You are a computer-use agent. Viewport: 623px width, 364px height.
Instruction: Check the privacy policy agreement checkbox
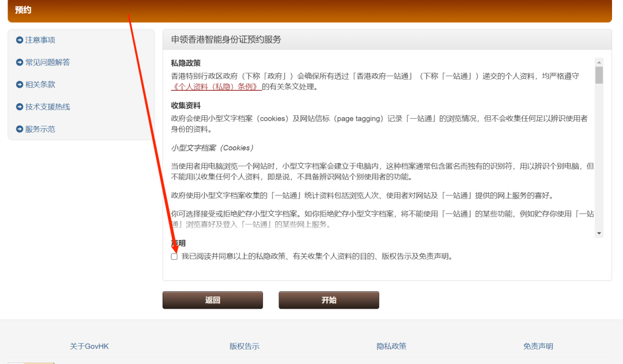click(x=174, y=256)
